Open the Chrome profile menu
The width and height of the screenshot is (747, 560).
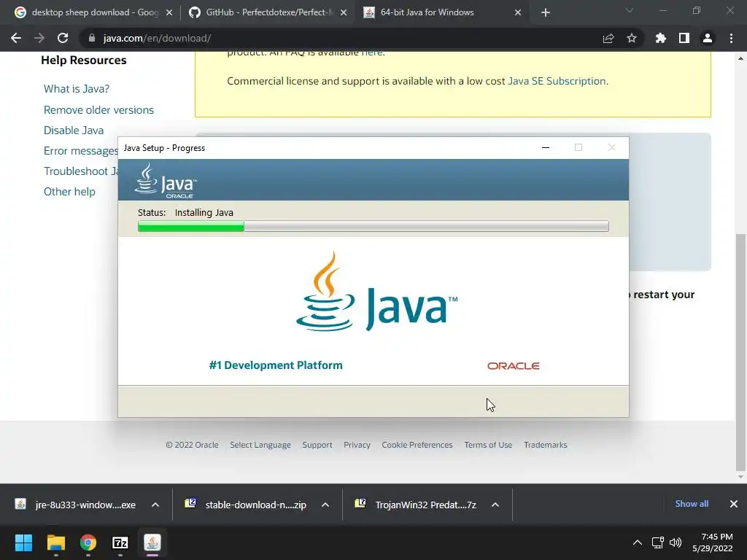[x=708, y=38]
